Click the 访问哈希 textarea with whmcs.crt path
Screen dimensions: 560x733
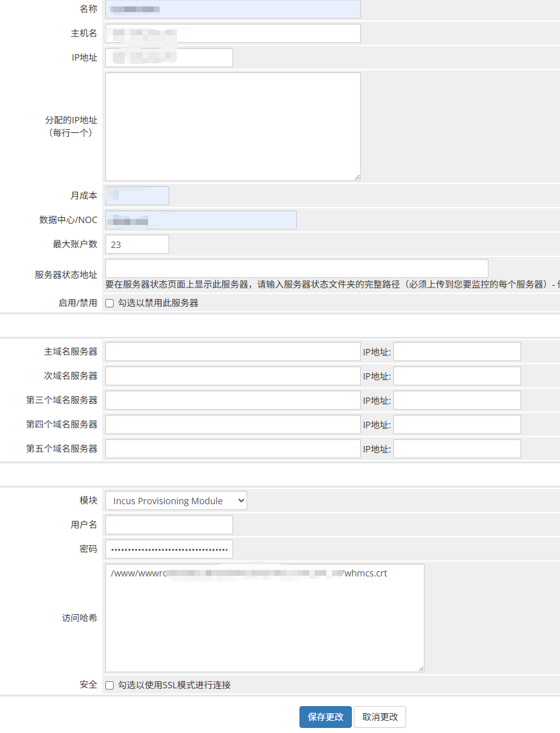[x=265, y=618]
